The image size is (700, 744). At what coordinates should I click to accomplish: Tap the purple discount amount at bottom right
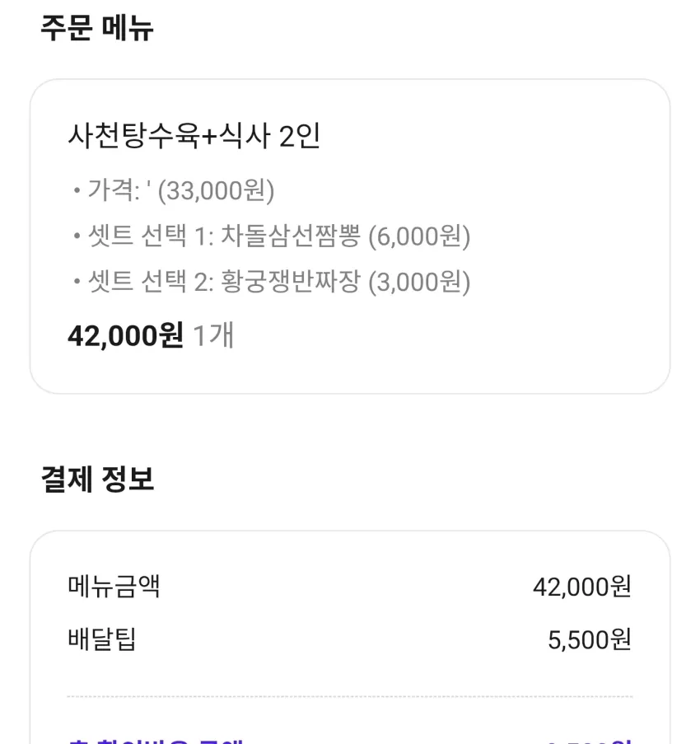pyautogui.click(x=589, y=741)
